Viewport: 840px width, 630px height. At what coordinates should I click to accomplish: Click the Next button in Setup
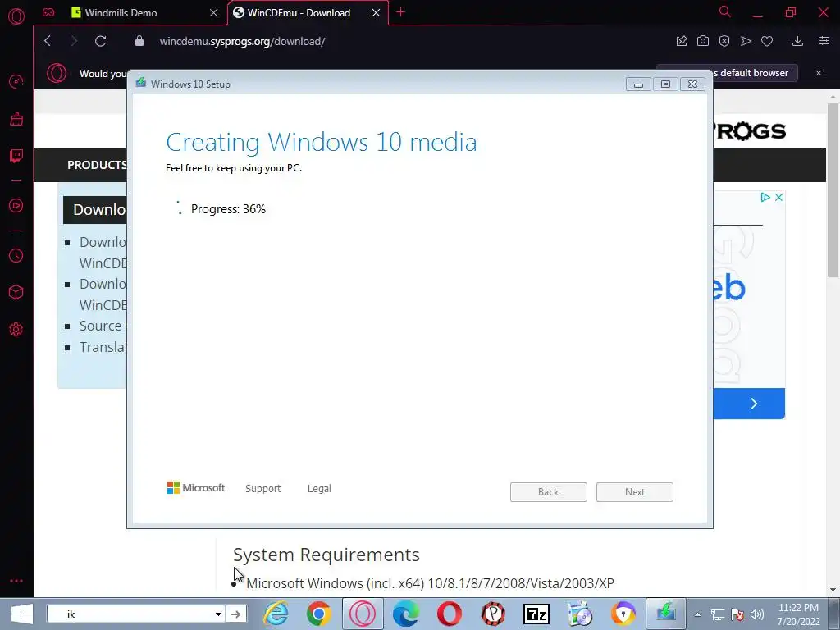pos(635,492)
